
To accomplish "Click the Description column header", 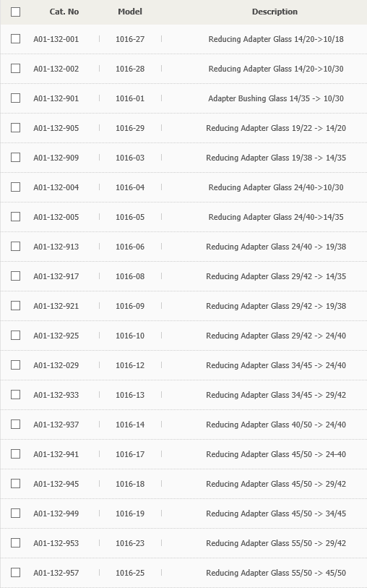I will [x=275, y=12].
